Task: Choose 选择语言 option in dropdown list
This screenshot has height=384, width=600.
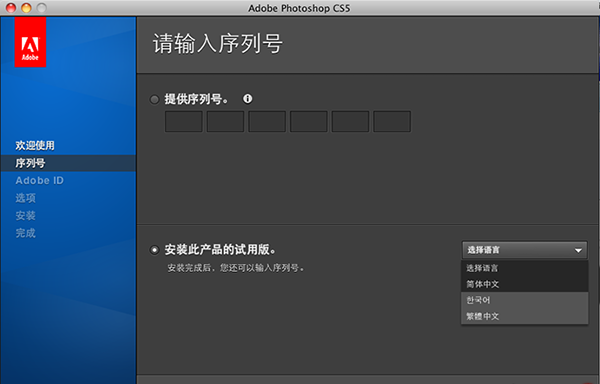Action: click(x=525, y=268)
